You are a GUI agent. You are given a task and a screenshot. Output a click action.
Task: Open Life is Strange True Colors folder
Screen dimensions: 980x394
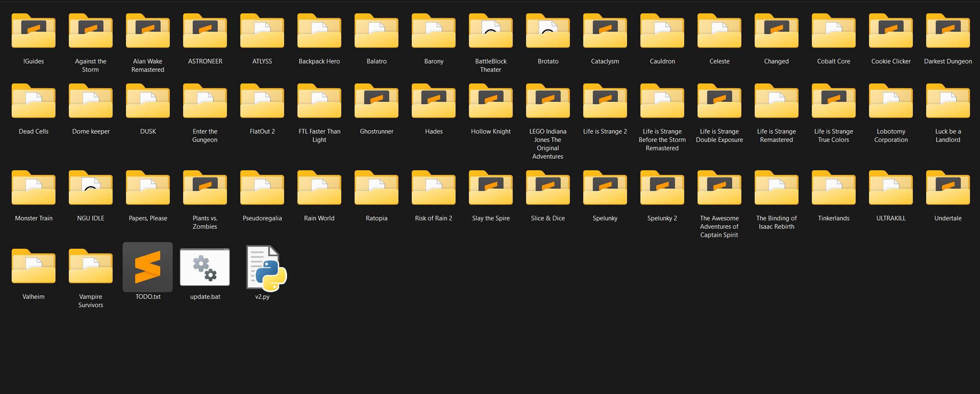[x=834, y=101]
